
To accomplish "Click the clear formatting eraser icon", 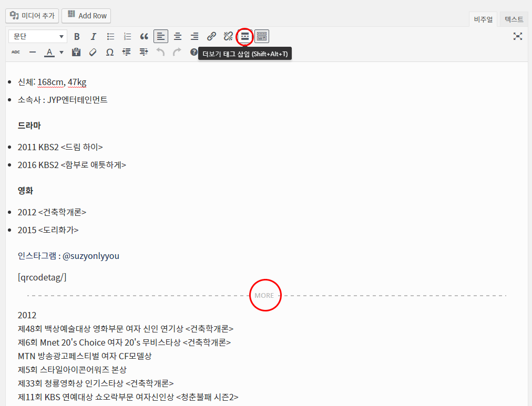I will coord(93,52).
